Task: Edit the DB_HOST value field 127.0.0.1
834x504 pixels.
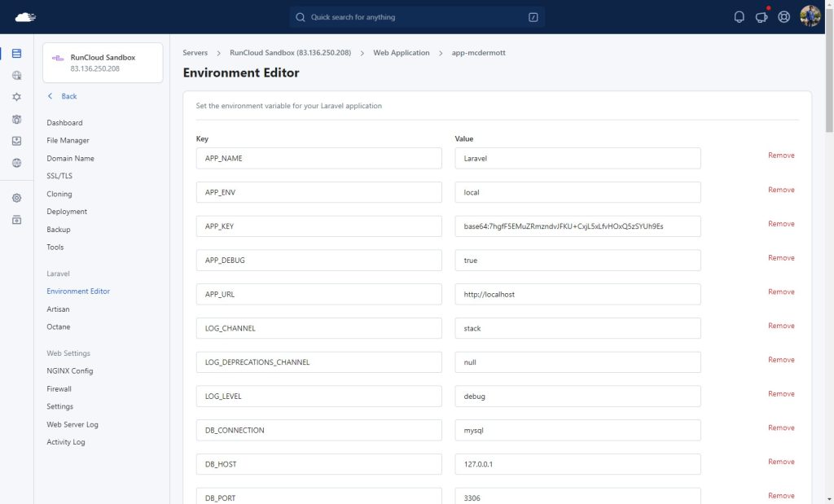Action: coord(577,465)
